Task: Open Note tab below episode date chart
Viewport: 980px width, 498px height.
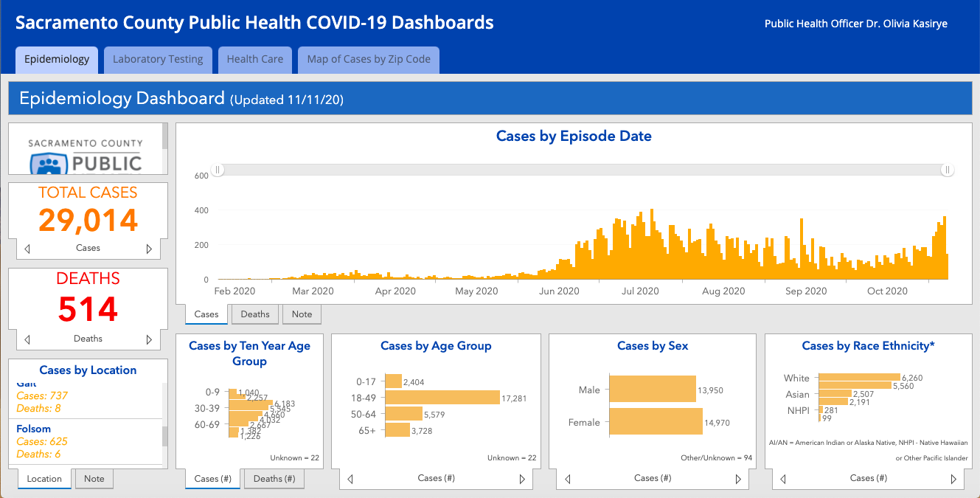Action: [302, 314]
